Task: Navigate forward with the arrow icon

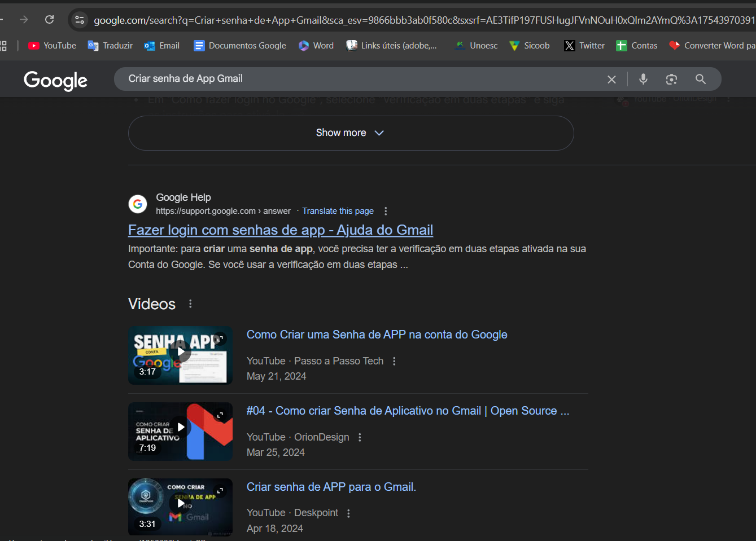Action: (x=23, y=19)
